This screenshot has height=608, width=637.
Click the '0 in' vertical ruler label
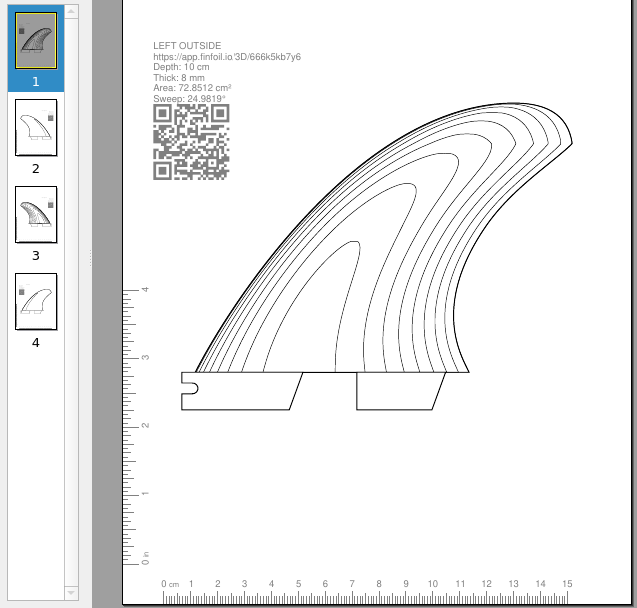point(145,558)
